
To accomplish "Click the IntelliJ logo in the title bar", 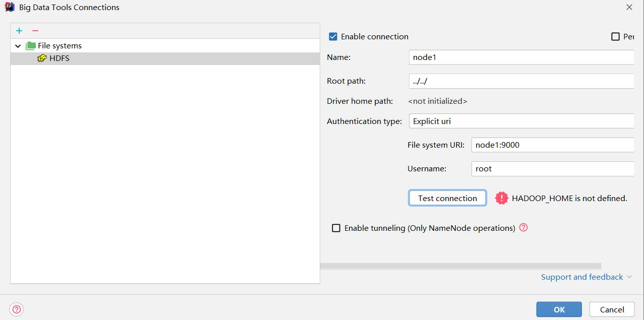I will pyautogui.click(x=10, y=7).
